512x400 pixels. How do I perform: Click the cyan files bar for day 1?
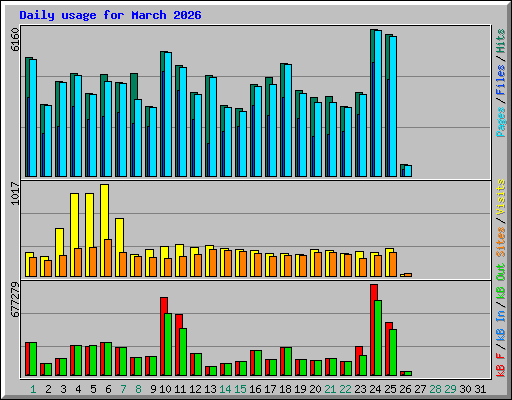pyautogui.click(x=33, y=118)
